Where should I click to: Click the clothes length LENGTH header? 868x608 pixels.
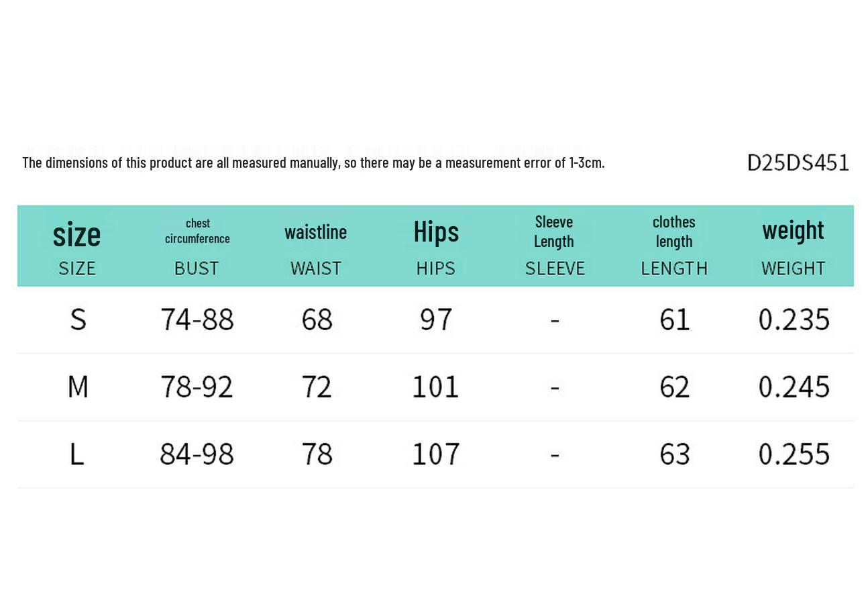(674, 245)
